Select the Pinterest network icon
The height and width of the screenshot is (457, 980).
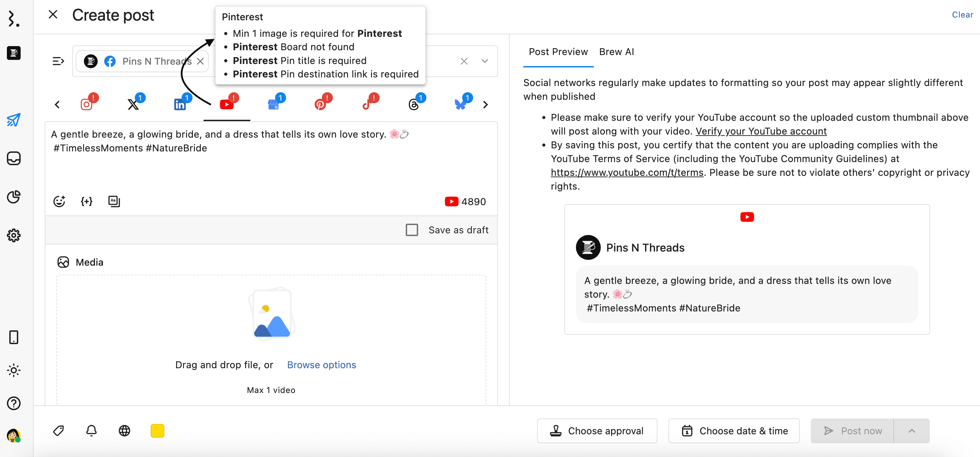[320, 104]
